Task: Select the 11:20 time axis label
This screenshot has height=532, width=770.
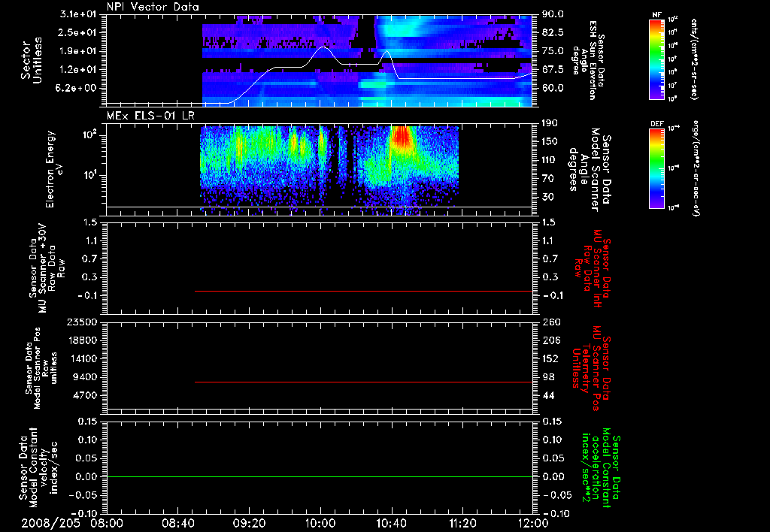Action: tap(462, 523)
